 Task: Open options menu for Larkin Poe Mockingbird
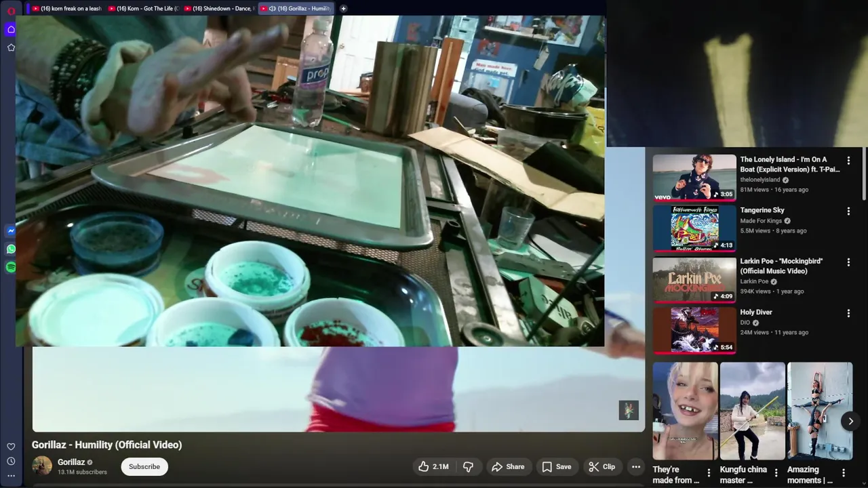[848, 262]
